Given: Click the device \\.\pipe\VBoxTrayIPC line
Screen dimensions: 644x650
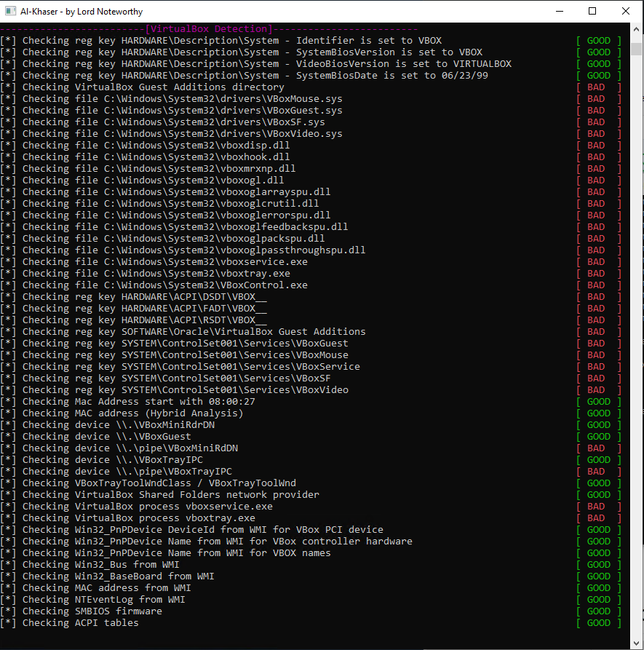Looking at the screenshot, I should click(311, 472).
